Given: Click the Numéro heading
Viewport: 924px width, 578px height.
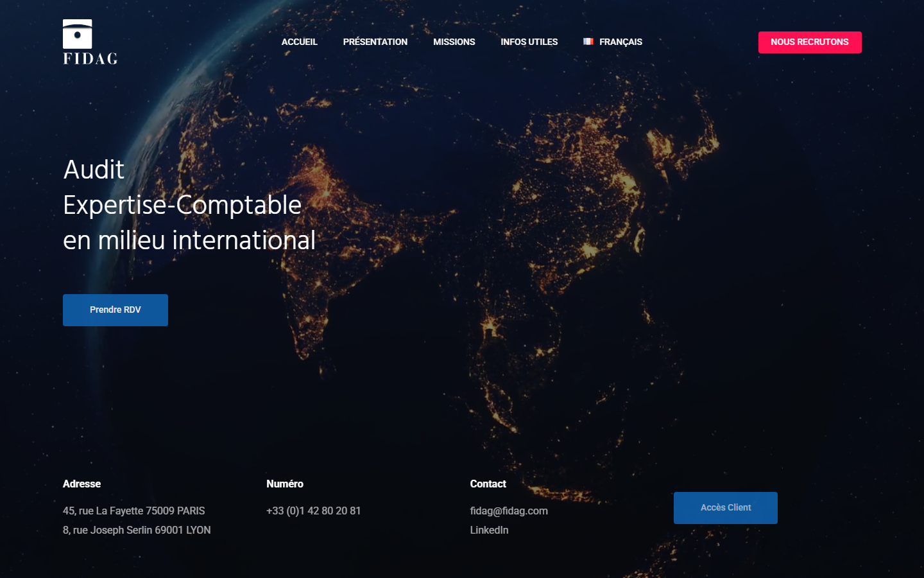Looking at the screenshot, I should pos(285,484).
